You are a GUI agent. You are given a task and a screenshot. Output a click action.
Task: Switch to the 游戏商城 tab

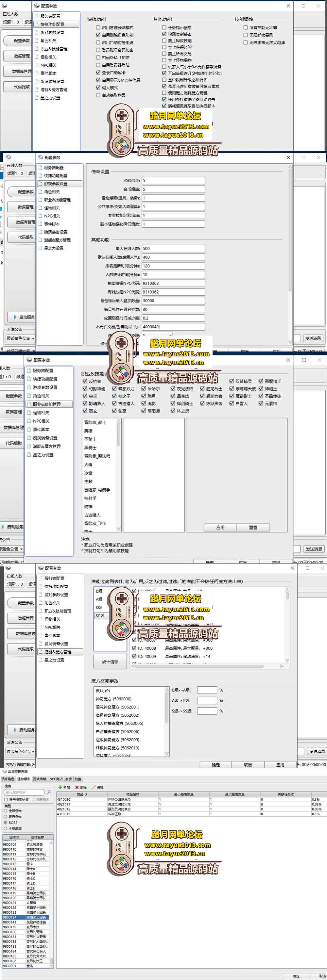(40, 779)
